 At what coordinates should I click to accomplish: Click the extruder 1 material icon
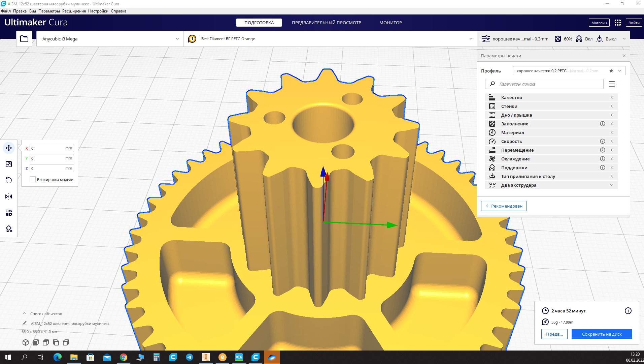point(192,39)
